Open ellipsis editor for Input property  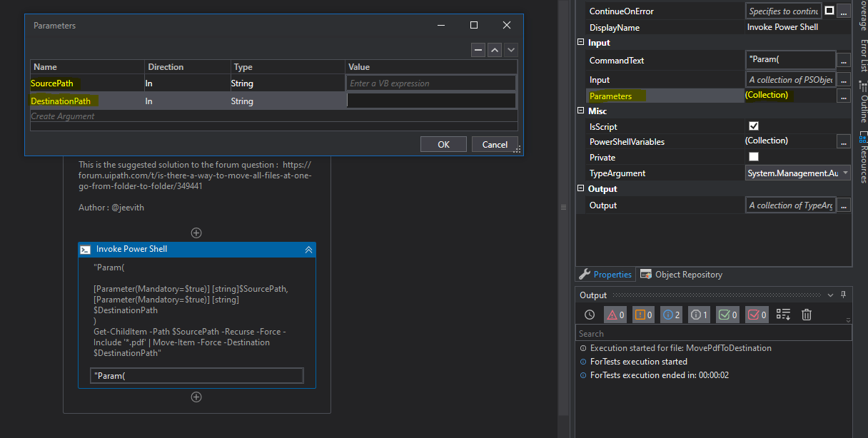pos(844,80)
